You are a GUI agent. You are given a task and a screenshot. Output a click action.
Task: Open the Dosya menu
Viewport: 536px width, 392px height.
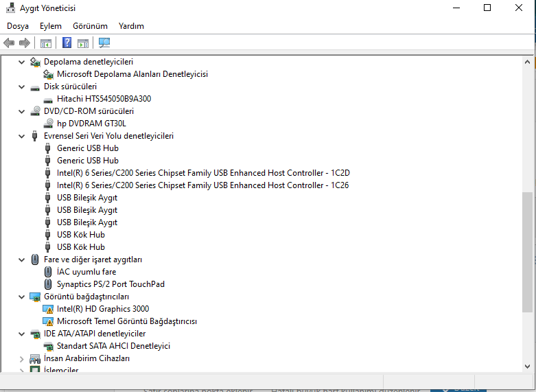[18, 26]
